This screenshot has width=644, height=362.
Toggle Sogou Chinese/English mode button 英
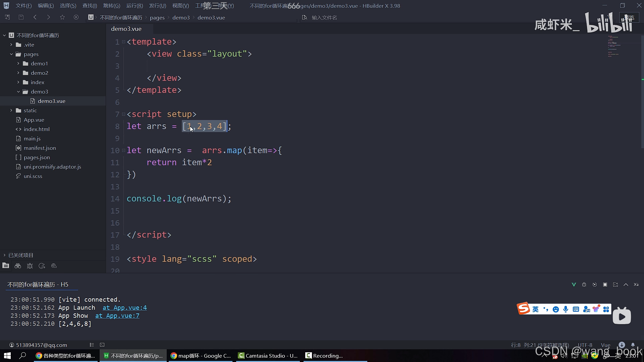click(x=536, y=309)
